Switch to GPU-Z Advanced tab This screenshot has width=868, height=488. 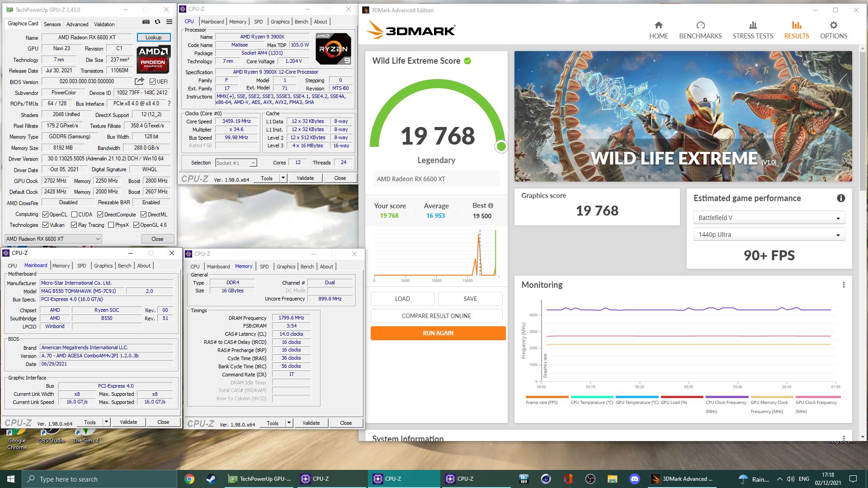(77, 24)
